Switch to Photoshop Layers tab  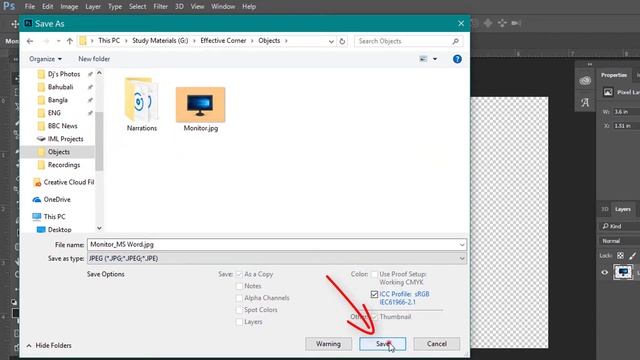click(623, 209)
